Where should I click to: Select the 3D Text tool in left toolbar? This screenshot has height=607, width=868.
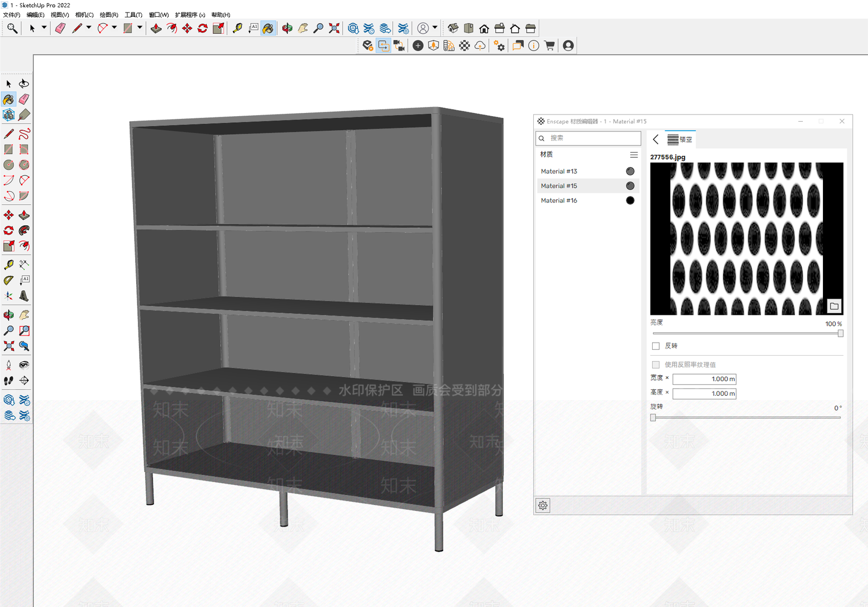24,296
